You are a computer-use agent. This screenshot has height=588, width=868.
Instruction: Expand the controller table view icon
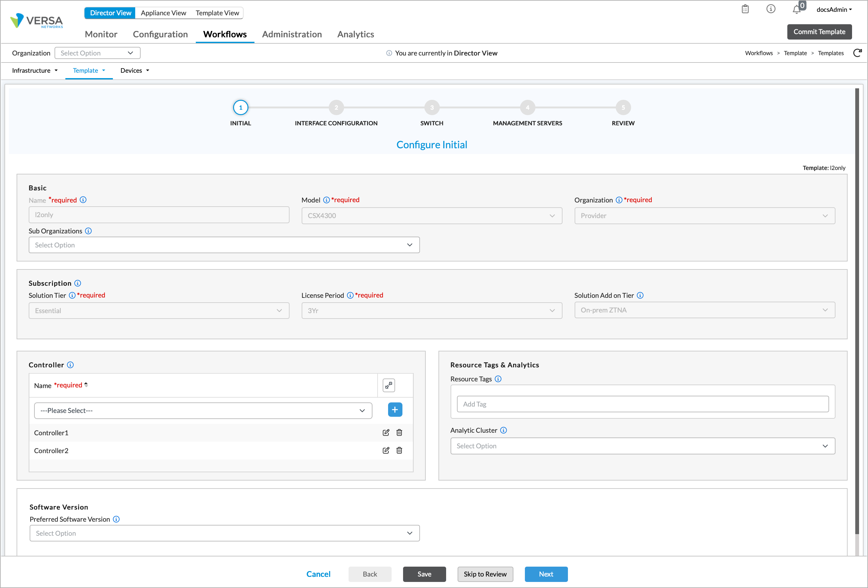pos(389,385)
